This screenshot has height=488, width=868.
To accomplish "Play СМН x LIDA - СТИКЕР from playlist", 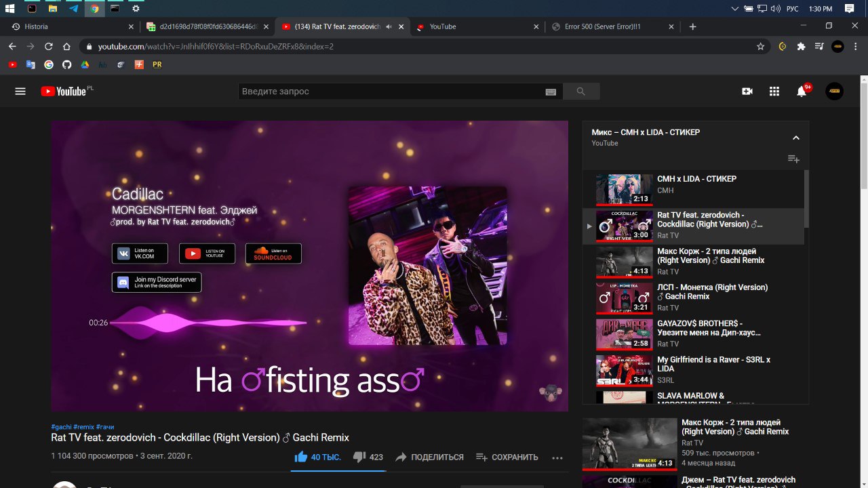I will point(693,190).
